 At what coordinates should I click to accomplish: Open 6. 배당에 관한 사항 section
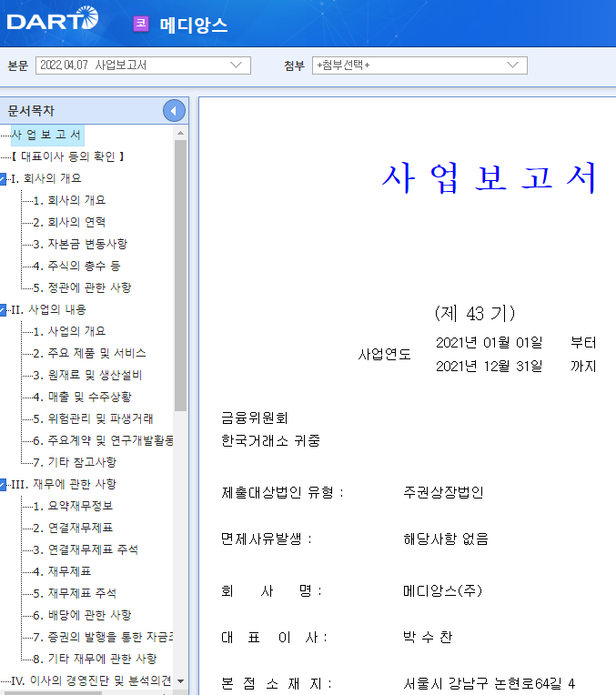[83, 615]
